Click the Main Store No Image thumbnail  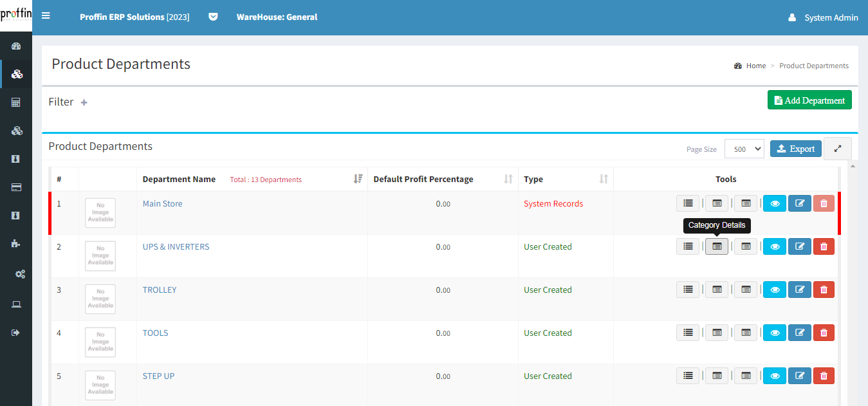coord(100,213)
